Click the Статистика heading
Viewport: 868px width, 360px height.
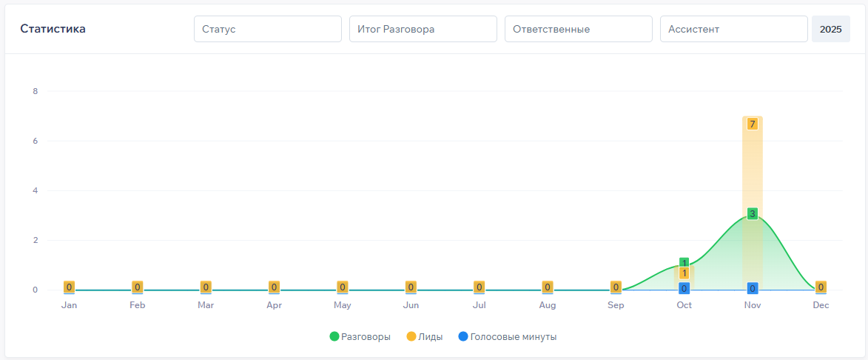(53, 29)
